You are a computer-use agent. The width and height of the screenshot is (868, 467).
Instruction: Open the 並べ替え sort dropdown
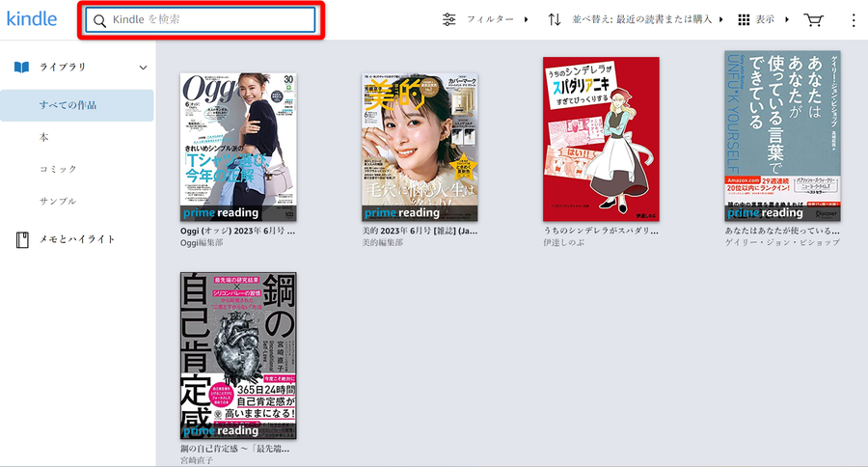point(648,19)
